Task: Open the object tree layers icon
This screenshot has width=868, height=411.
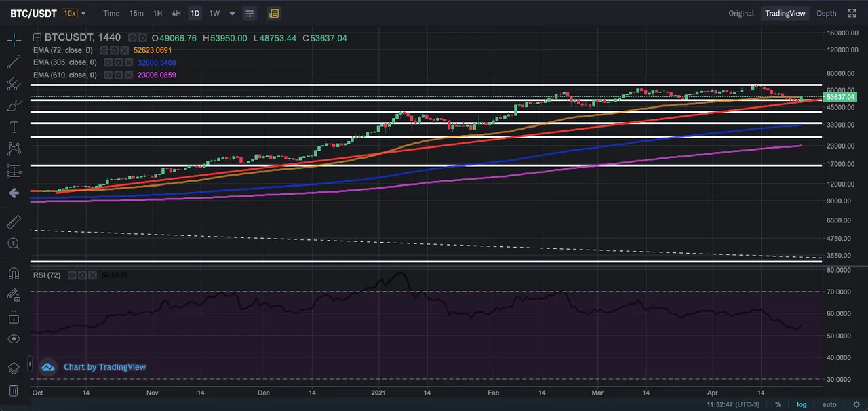Action: [14, 368]
